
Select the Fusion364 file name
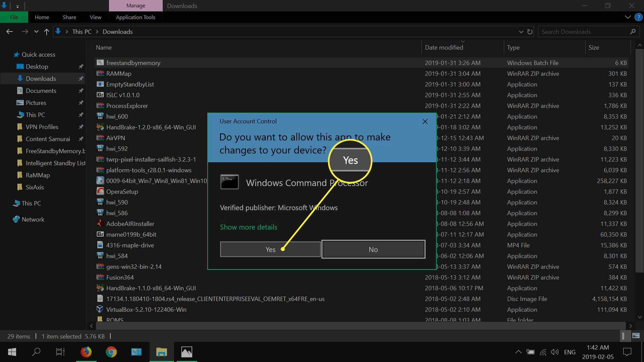[x=120, y=277]
